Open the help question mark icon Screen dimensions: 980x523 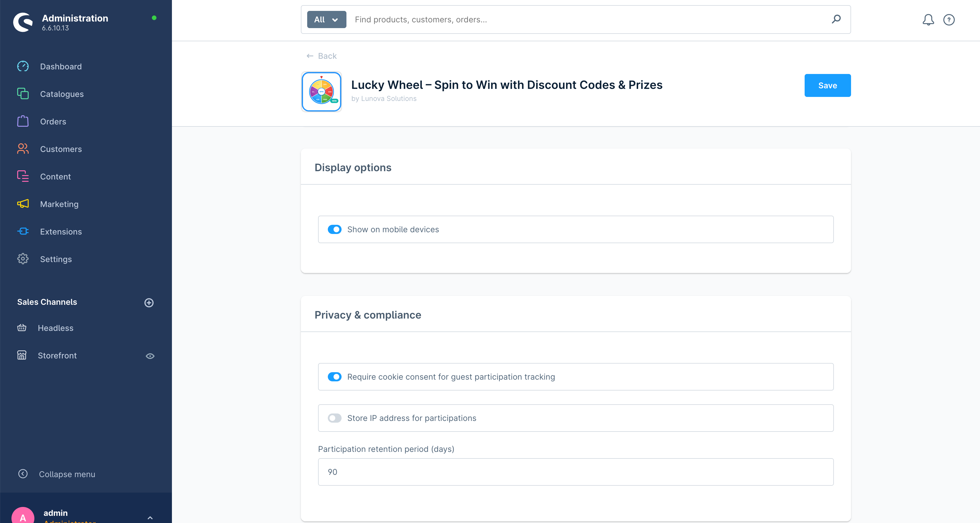coord(949,20)
